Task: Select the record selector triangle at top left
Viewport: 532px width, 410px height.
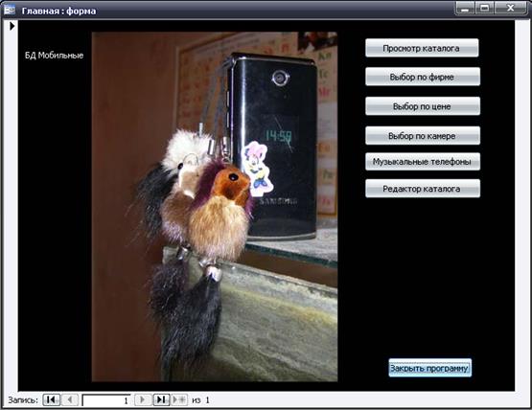Action: pyautogui.click(x=12, y=26)
